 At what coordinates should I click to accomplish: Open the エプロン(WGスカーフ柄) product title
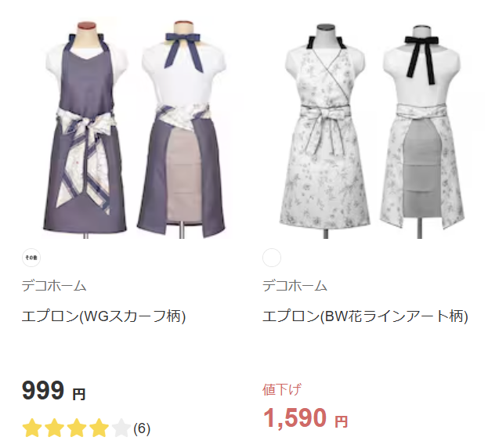103,316
